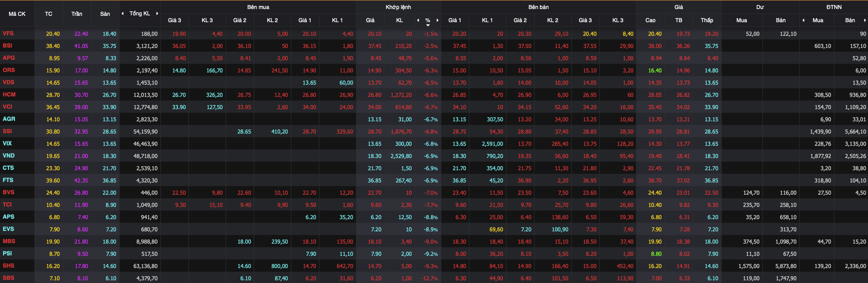Open the BSI stock ticker
This screenshot has height=283, width=868.
tap(7, 46)
